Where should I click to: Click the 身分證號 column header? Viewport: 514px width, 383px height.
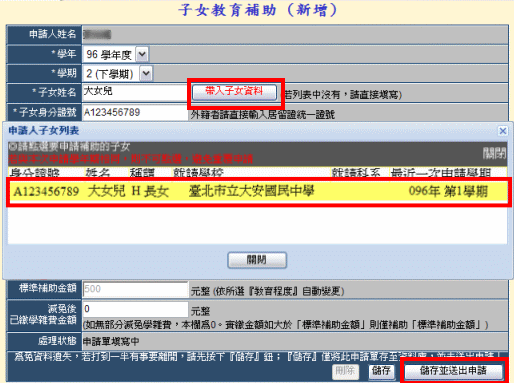35,172
